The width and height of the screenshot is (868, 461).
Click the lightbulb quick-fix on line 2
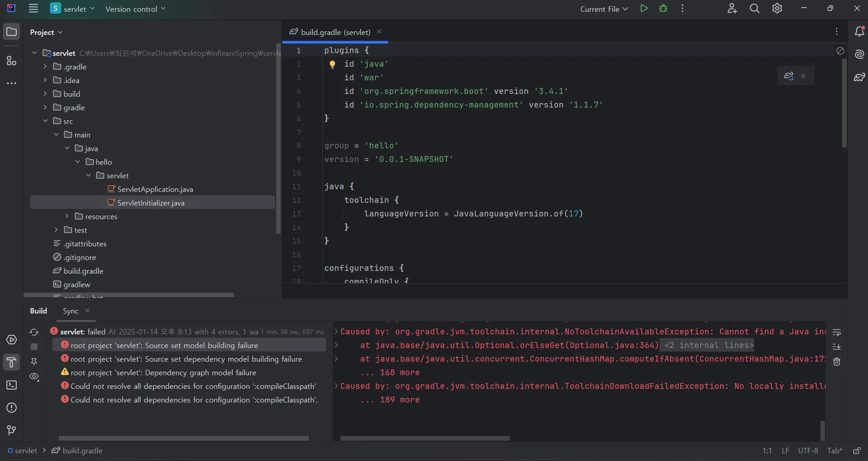tap(332, 64)
